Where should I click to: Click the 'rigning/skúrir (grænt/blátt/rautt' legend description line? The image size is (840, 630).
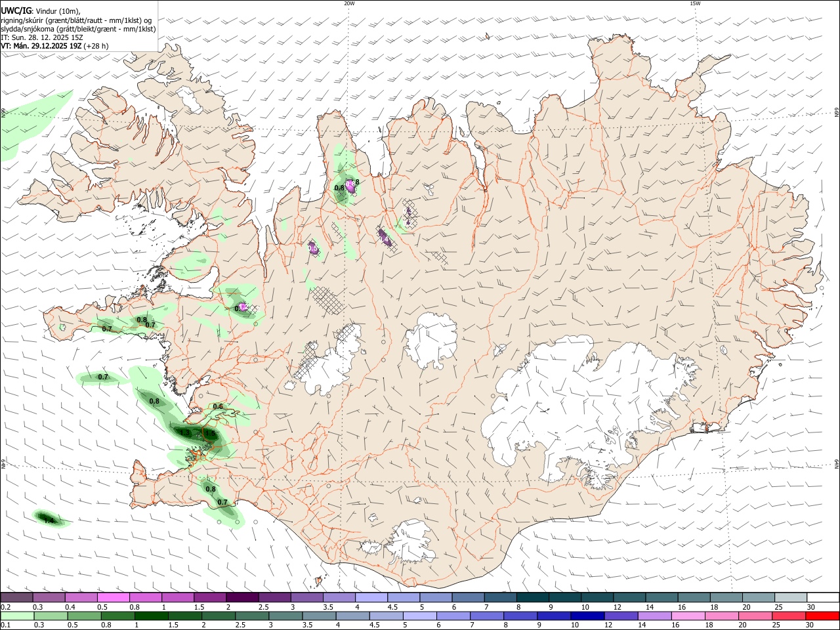tap(76, 20)
